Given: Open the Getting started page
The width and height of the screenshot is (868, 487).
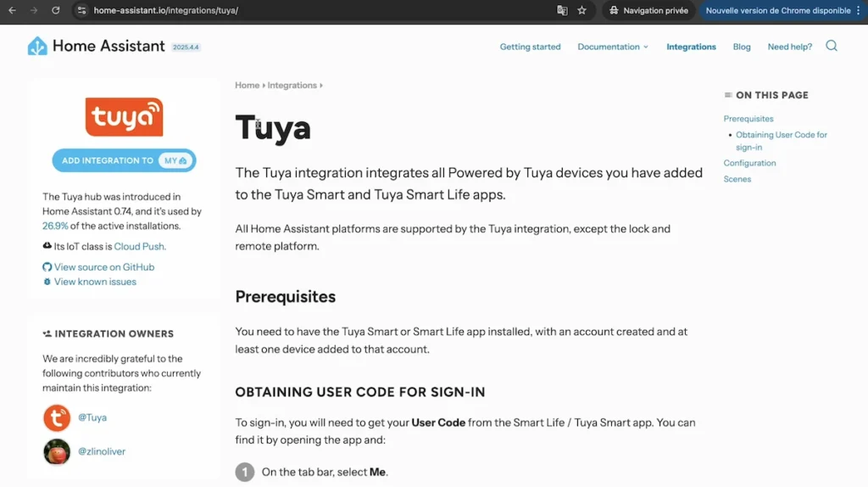Looking at the screenshot, I should click(530, 48).
